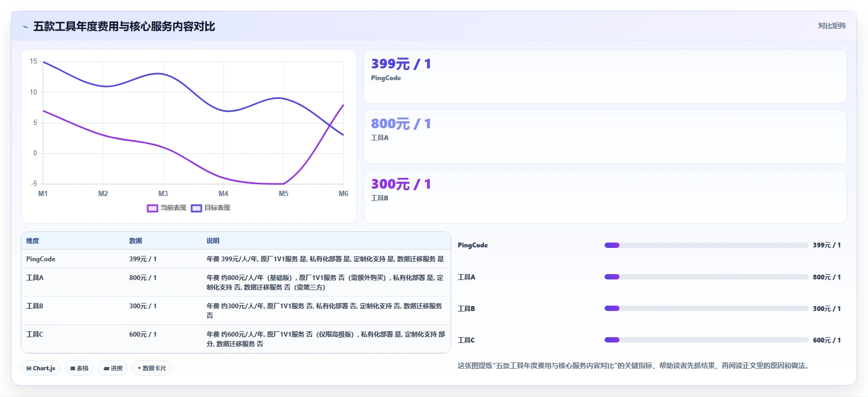Click the table's 800元 / 1 data cell
The height and width of the screenshot is (397, 868).
(143, 278)
